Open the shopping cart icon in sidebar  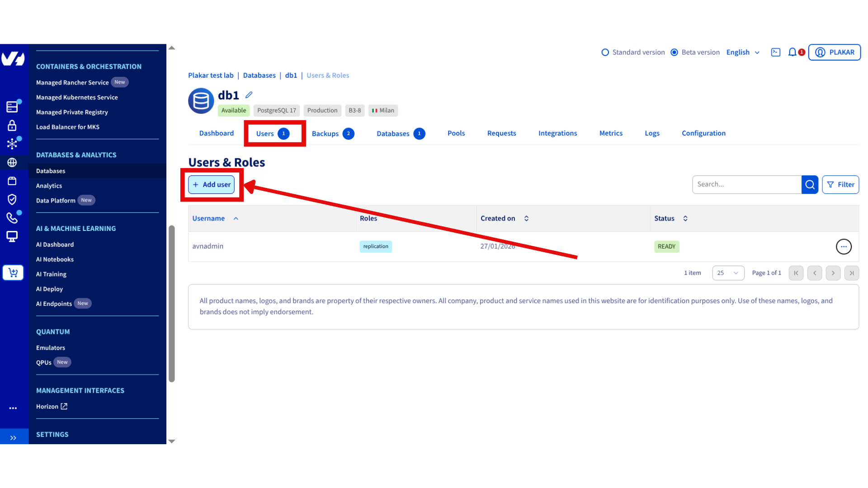click(x=12, y=272)
